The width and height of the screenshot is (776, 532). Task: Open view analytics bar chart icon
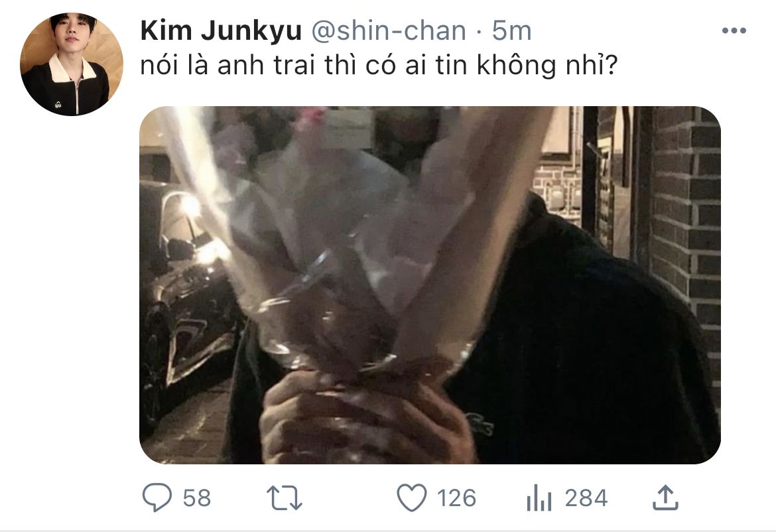tap(539, 498)
